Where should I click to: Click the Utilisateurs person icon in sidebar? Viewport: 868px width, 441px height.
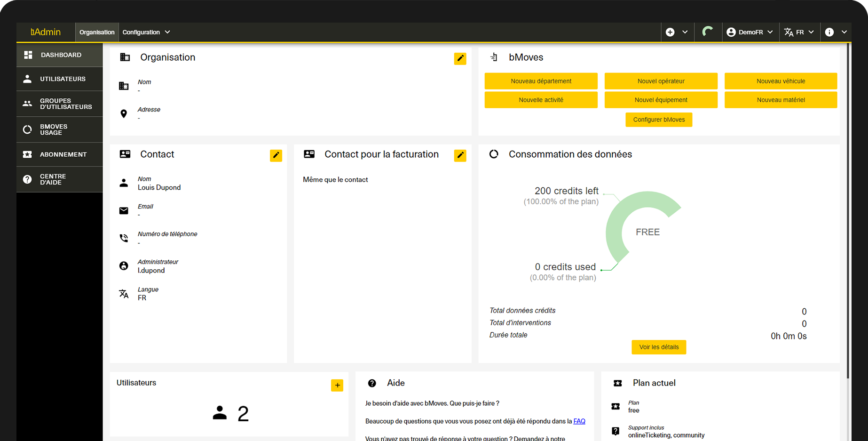[x=27, y=79]
